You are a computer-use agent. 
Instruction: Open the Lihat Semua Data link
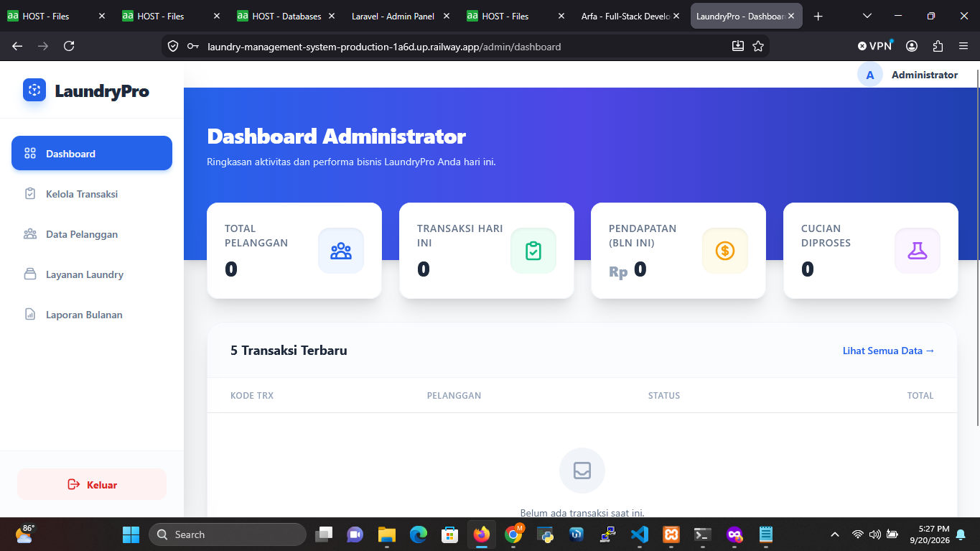point(889,351)
